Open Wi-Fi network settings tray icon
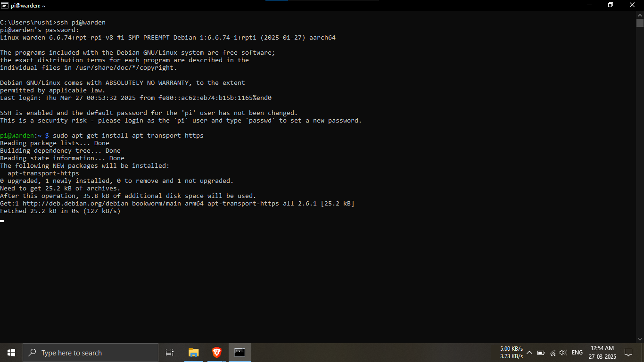The image size is (644, 362). pyautogui.click(x=553, y=353)
